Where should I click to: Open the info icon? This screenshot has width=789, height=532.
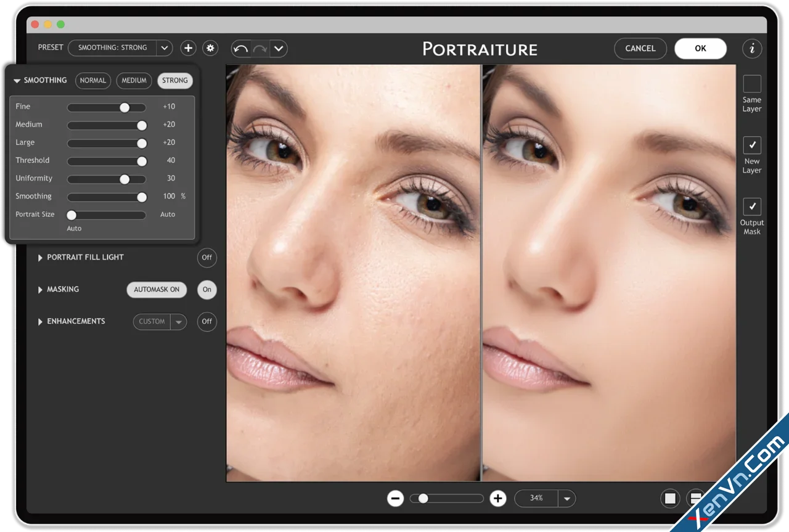[x=751, y=48]
